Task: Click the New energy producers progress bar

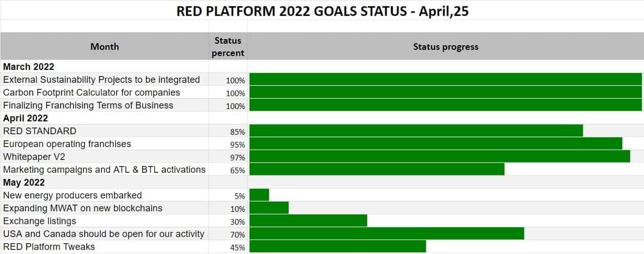Action: coord(259,195)
